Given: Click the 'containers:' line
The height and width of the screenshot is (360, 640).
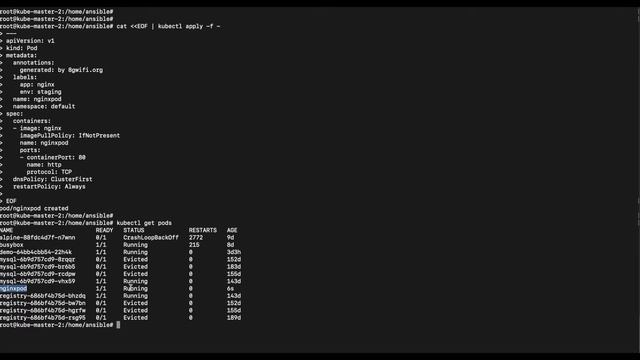Looking at the screenshot, I should [x=32, y=121].
